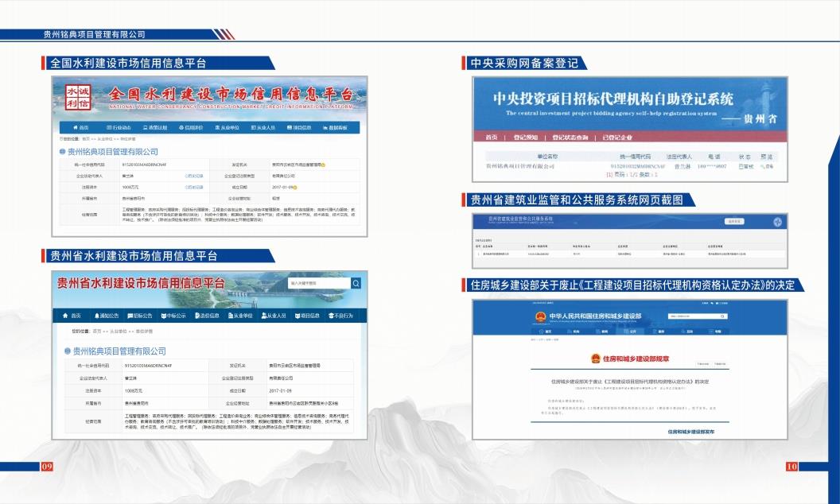Click the yellow info icon after 2017-01-09 on national platform

pyautogui.click(x=295, y=188)
